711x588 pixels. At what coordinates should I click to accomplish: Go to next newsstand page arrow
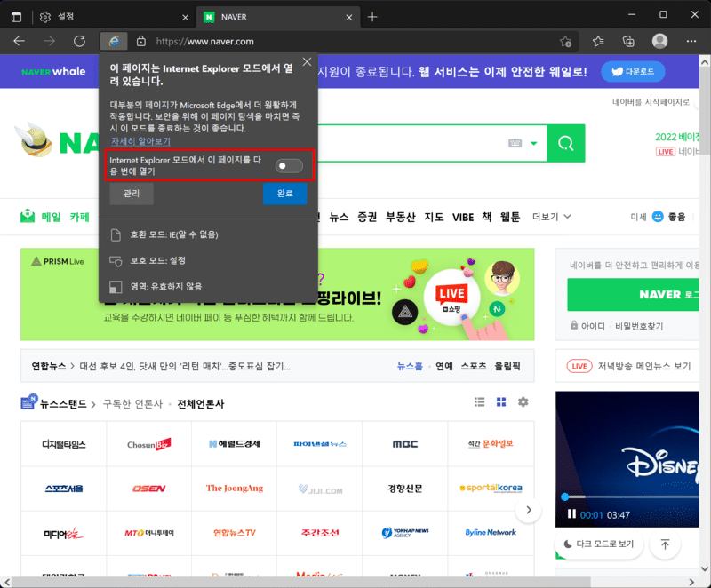[528, 510]
